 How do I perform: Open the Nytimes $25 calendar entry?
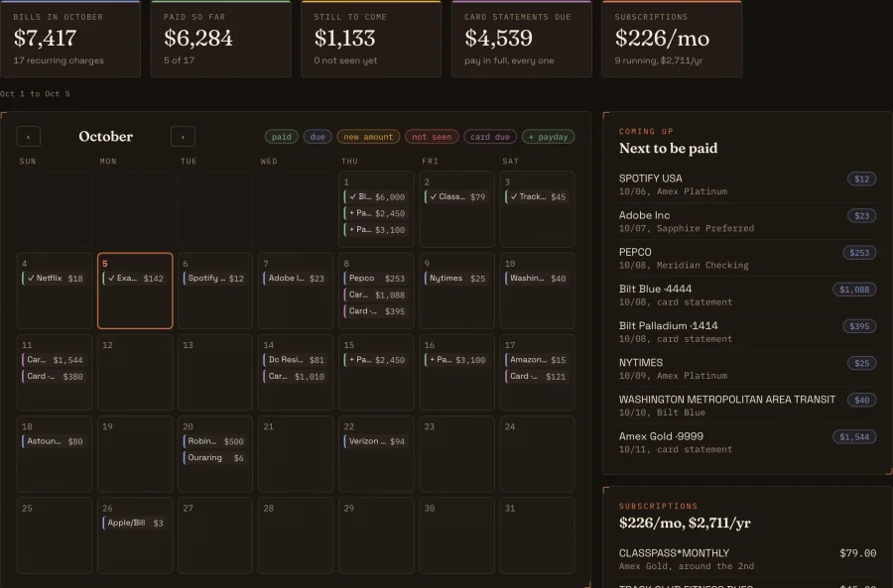click(456, 279)
